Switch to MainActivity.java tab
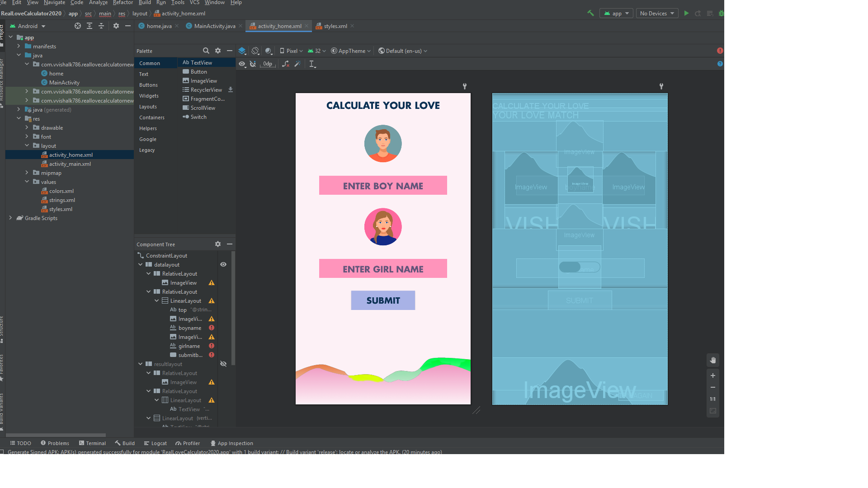Image resolution: width=868 pixels, height=488 pixels. [214, 26]
